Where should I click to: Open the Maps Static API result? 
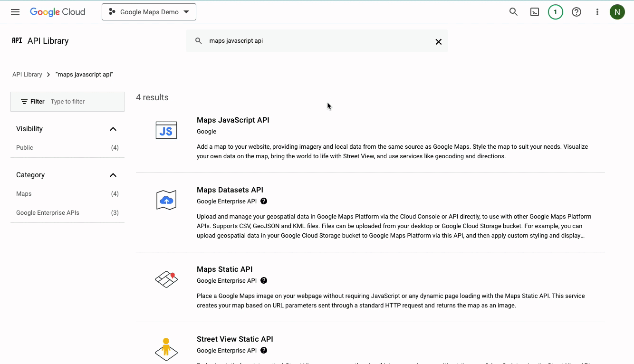[225, 269]
